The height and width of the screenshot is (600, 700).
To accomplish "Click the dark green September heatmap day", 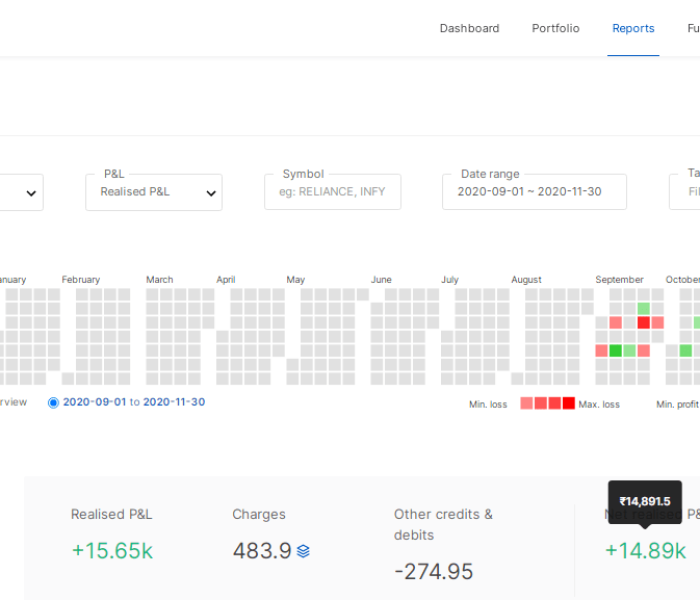I will tap(616, 351).
